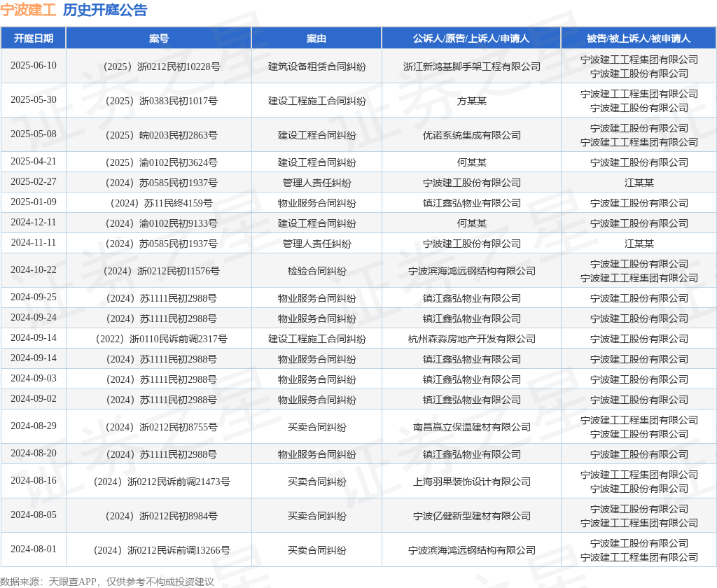The height and width of the screenshot is (588, 717).
Task: Select the 公诉人/原告/上诉人/申请人 column header
Action: click(471, 38)
